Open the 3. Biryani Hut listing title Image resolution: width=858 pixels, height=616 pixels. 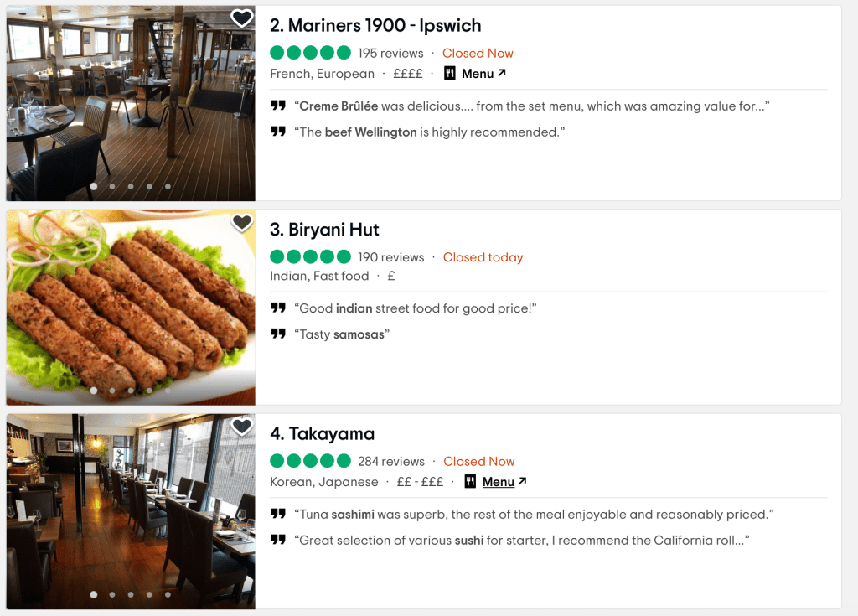tap(324, 230)
